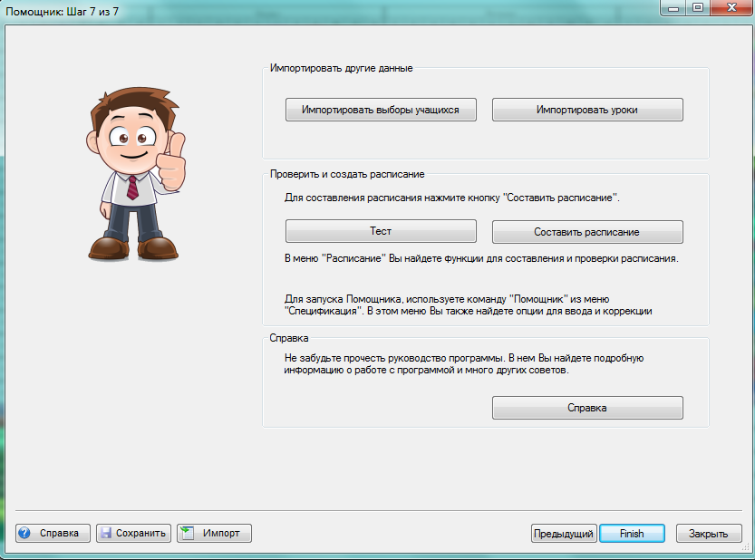Click the blue question mark help icon

tap(24, 533)
